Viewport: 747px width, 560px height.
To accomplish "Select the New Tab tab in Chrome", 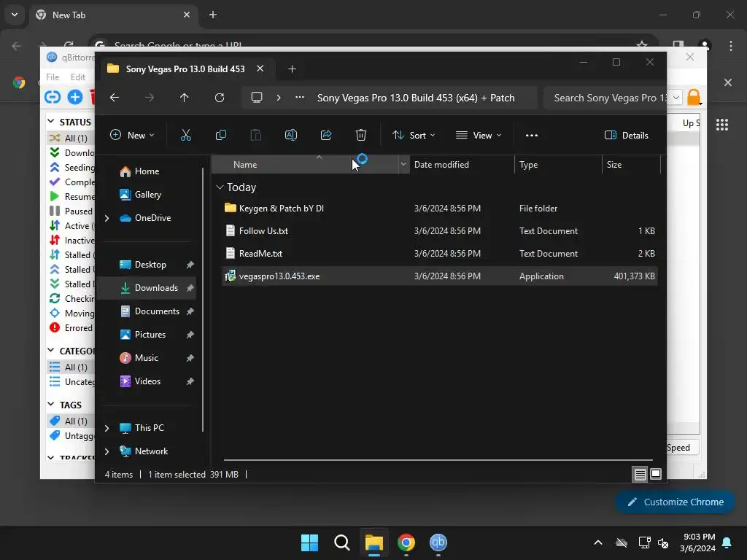I will coord(113,15).
